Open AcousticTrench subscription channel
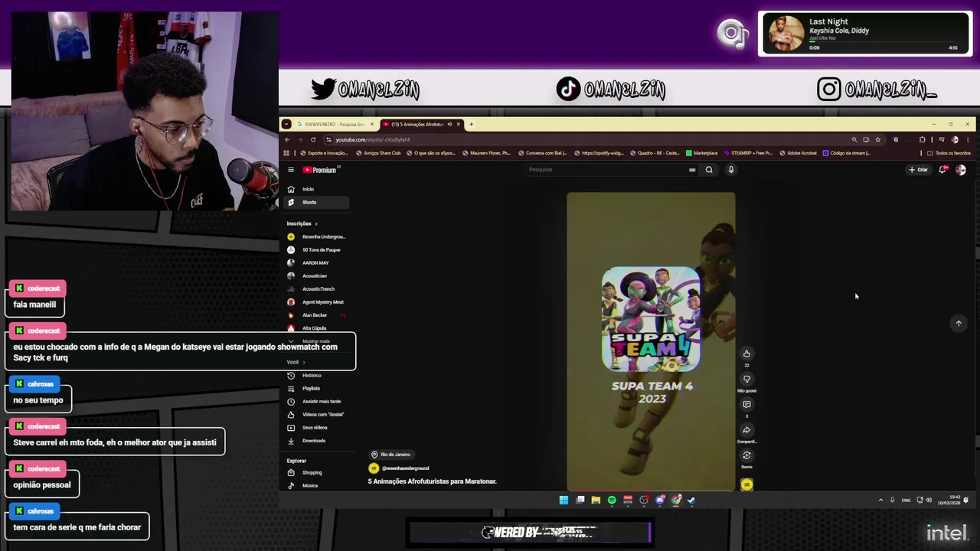 (318, 289)
